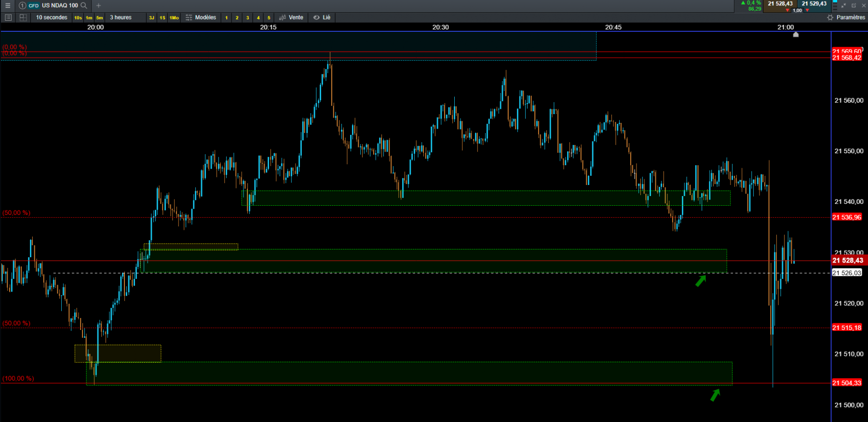Load template number 3

pyautogui.click(x=248, y=18)
